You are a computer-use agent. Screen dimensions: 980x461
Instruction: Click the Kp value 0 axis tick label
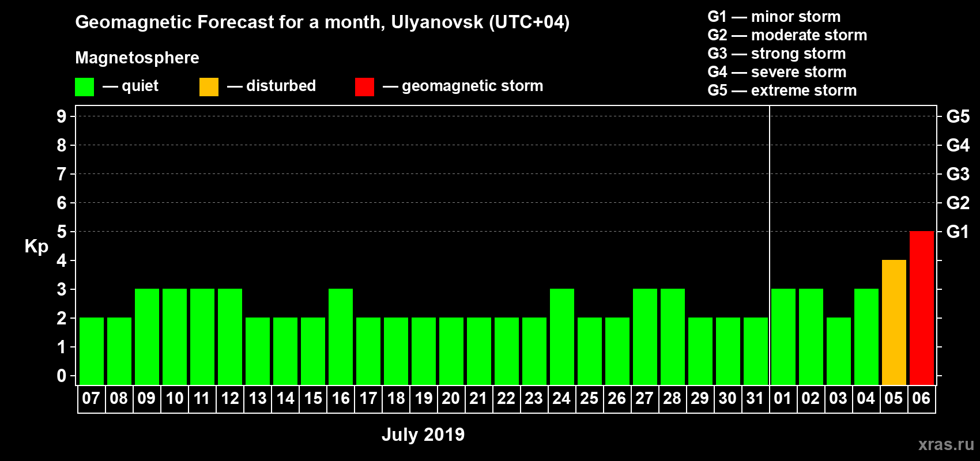click(x=62, y=376)
